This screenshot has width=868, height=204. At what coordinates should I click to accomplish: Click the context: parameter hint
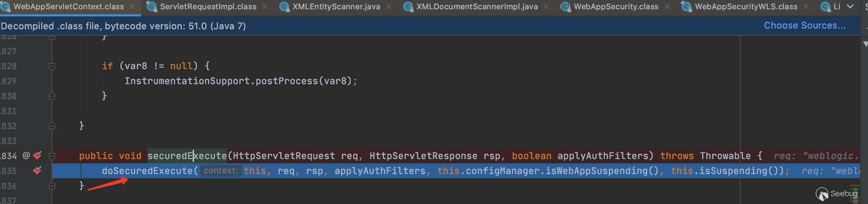(220, 171)
